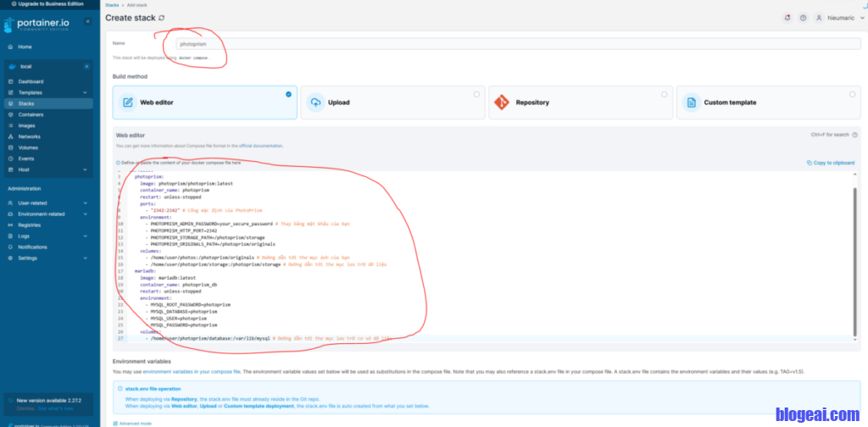The image size is (868, 427).
Task: Click the Events icon in sidebar
Action: tap(11, 158)
